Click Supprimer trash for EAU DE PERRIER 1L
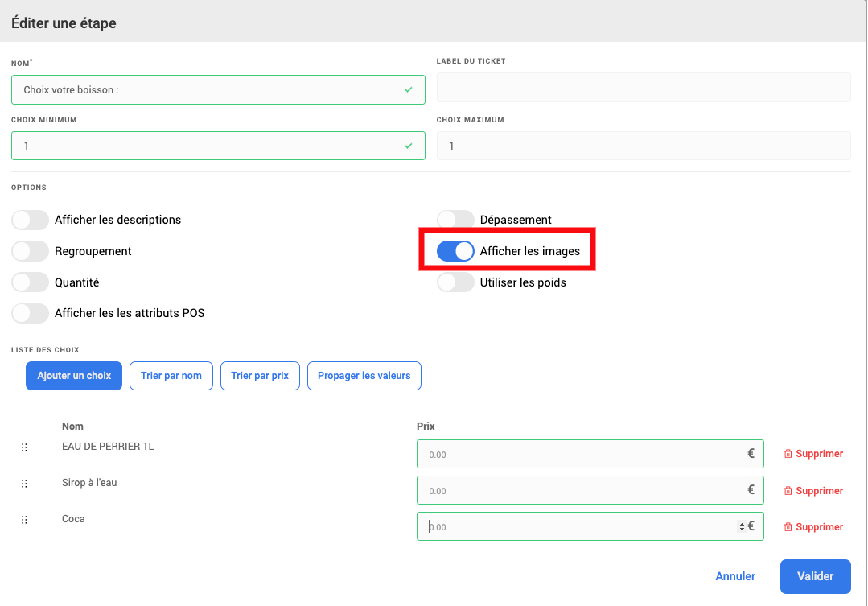The width and height of the screenshot is (868, 606). (813, 454)
